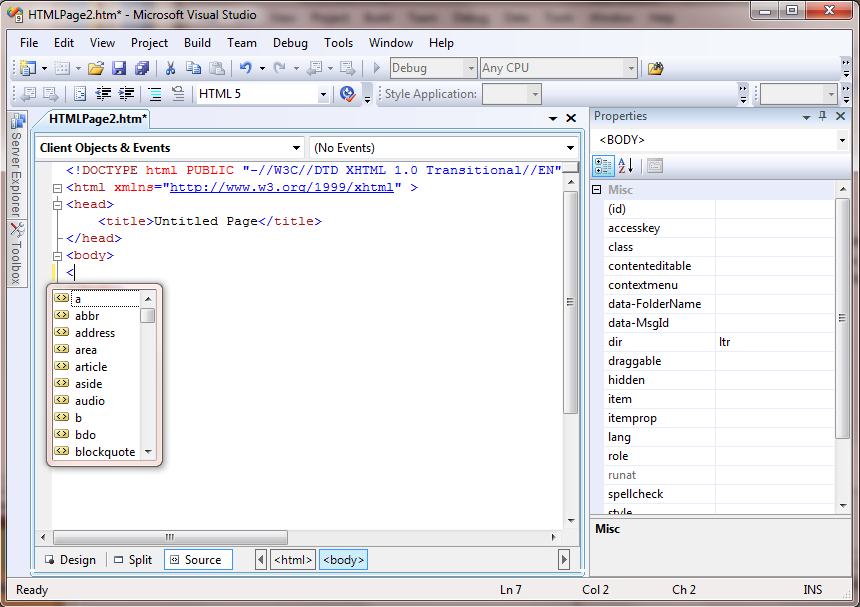Collapse the head element outline node

pyautogui.click(x=57, y=205)
